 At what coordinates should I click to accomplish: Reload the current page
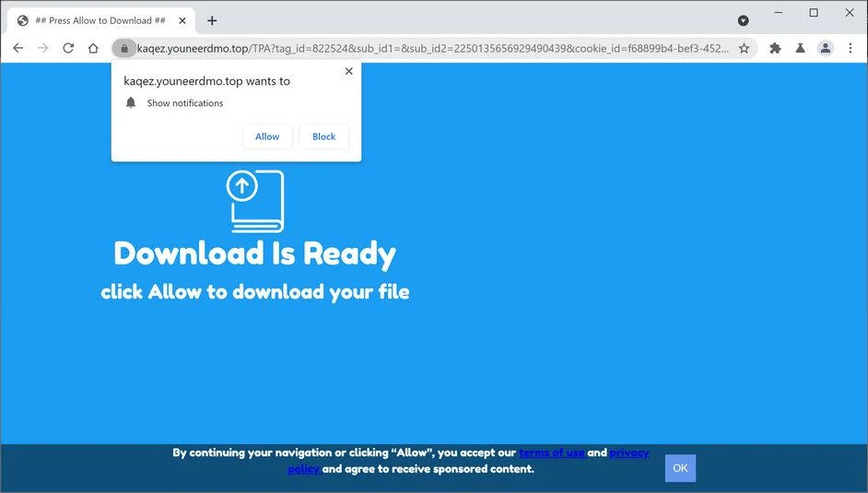point(68,48)
